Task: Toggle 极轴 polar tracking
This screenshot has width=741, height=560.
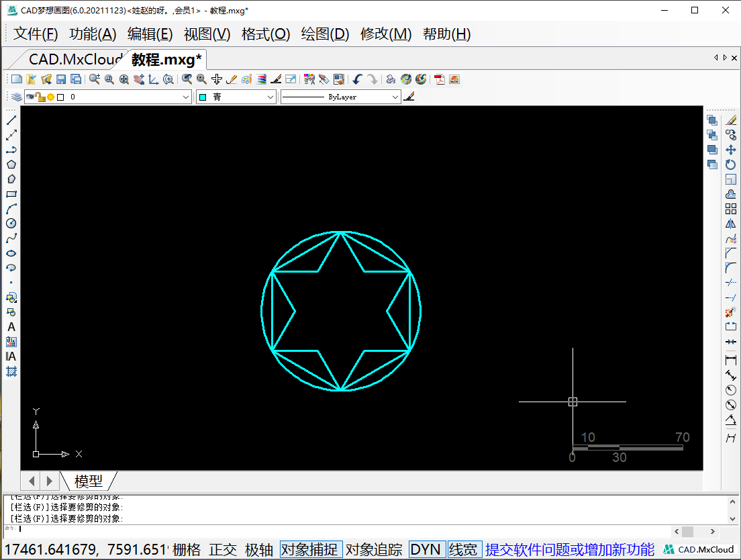Action: 259,550
